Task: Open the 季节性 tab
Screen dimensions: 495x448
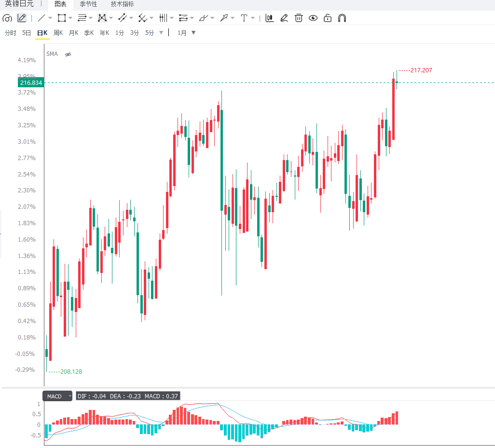Action: pos(88,4)
